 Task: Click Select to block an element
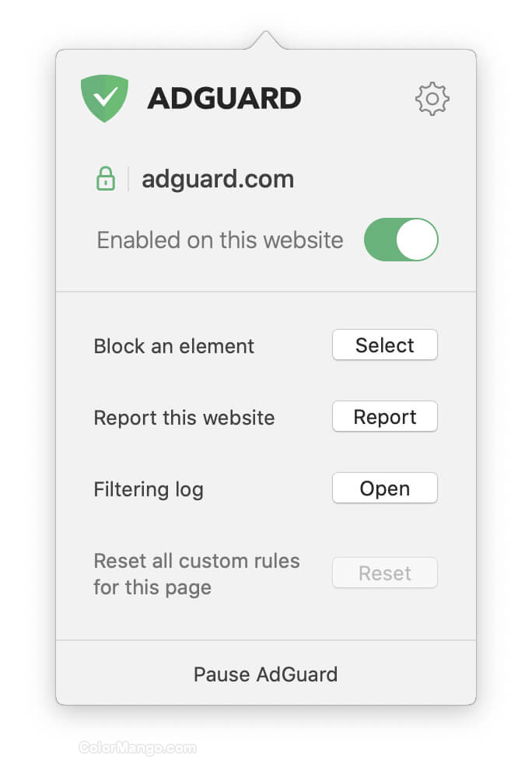(x=384, y=345)
